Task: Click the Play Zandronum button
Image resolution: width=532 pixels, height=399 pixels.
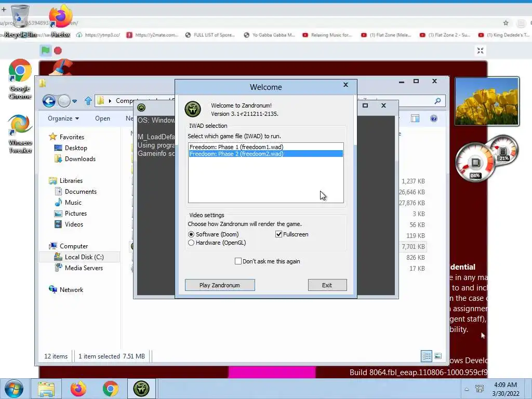Action: (x=220, y=285)
